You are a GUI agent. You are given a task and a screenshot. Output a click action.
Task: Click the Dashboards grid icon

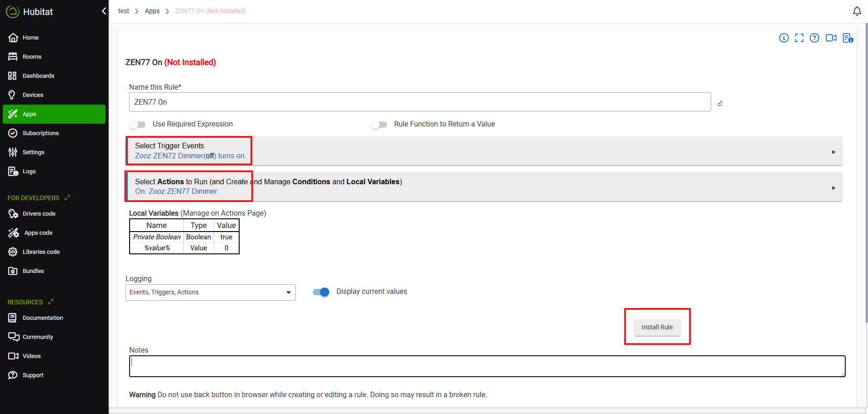12,76
